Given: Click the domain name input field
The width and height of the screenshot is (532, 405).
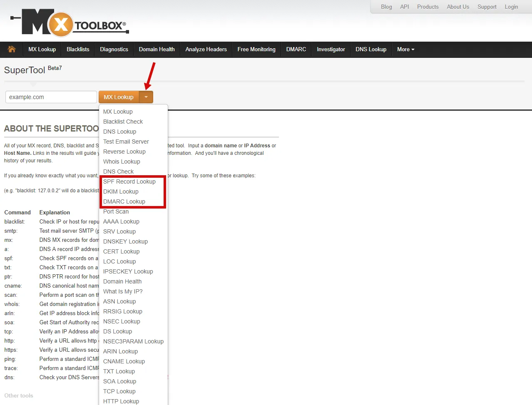Looking at the screenshot, I should pyautogui.click(x=51, y=97).
